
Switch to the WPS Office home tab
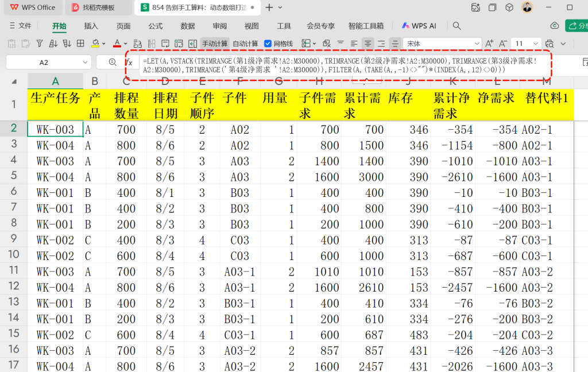click(x=33, y=7)
